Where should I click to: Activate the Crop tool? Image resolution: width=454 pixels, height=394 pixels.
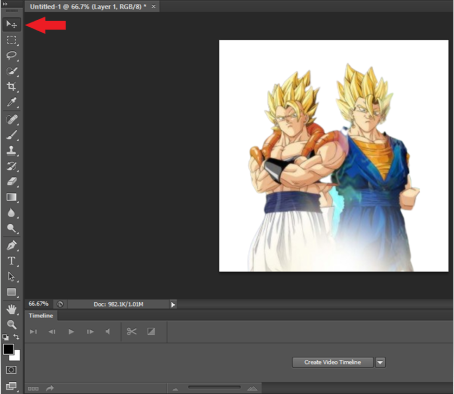tap(12, 87)
